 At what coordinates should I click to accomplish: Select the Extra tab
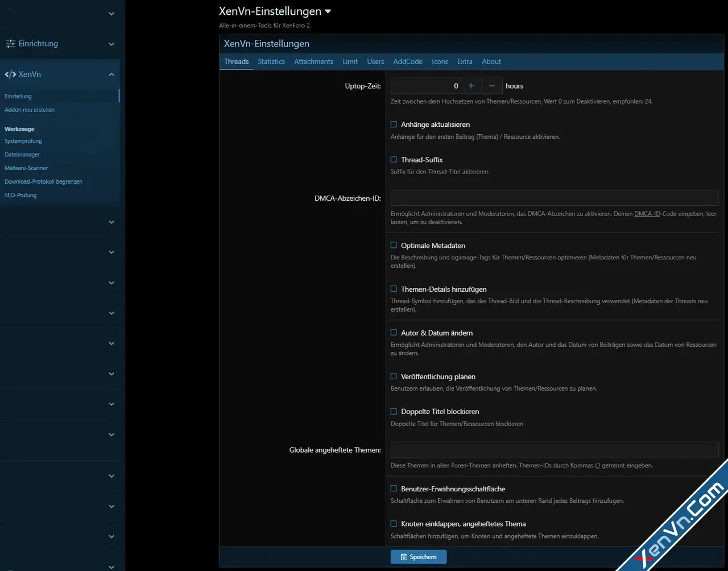[x=465, y=61]
